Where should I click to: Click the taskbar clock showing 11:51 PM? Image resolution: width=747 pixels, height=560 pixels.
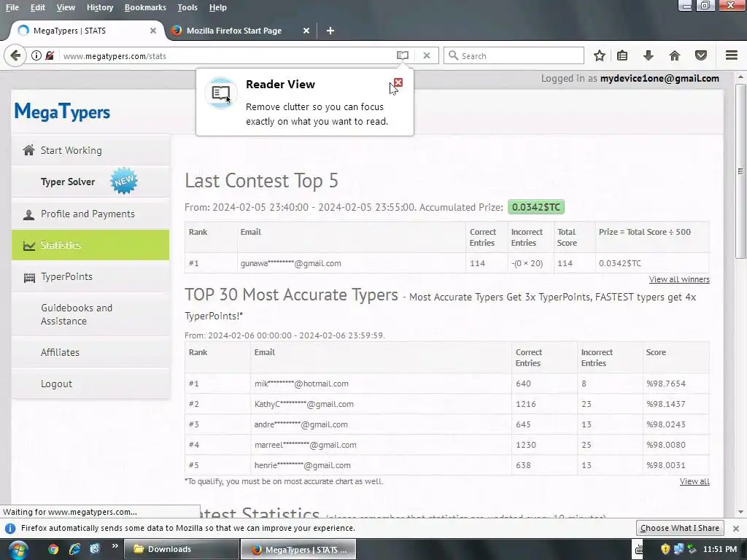click(719, 550)
